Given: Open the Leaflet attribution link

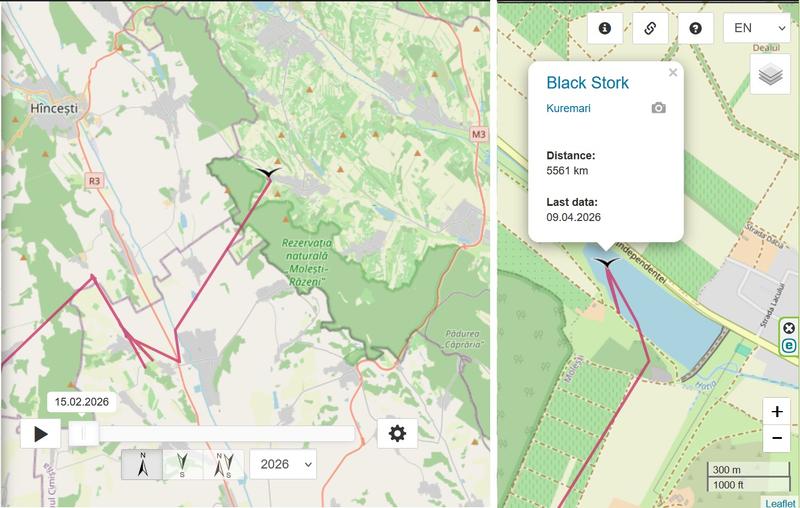Looking at the screenshot, I should coord(780,503).
